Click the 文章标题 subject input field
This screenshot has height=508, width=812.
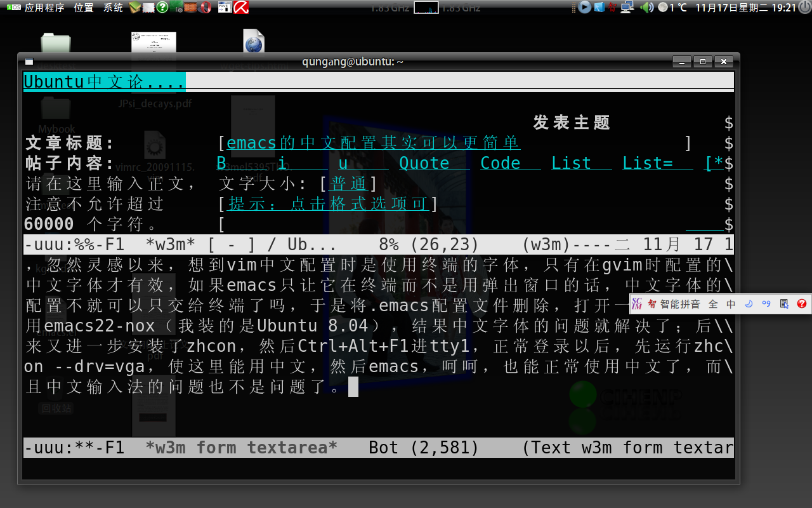click(454, 143)
